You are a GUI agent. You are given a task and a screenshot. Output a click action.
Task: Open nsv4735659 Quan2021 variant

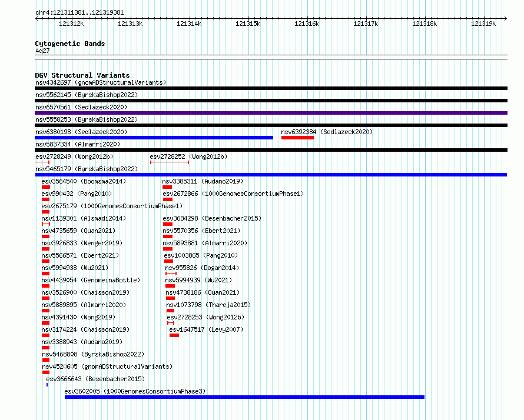tap(46, 236)
